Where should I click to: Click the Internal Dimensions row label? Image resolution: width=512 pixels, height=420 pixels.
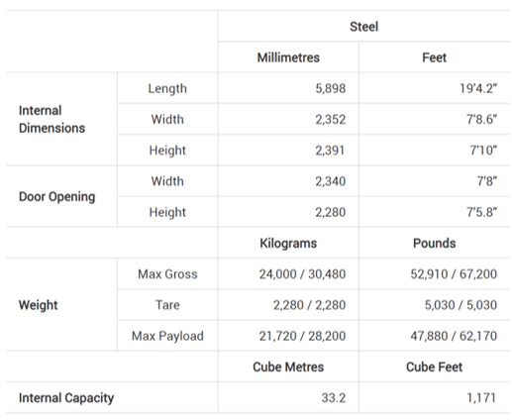coord(51,119)
